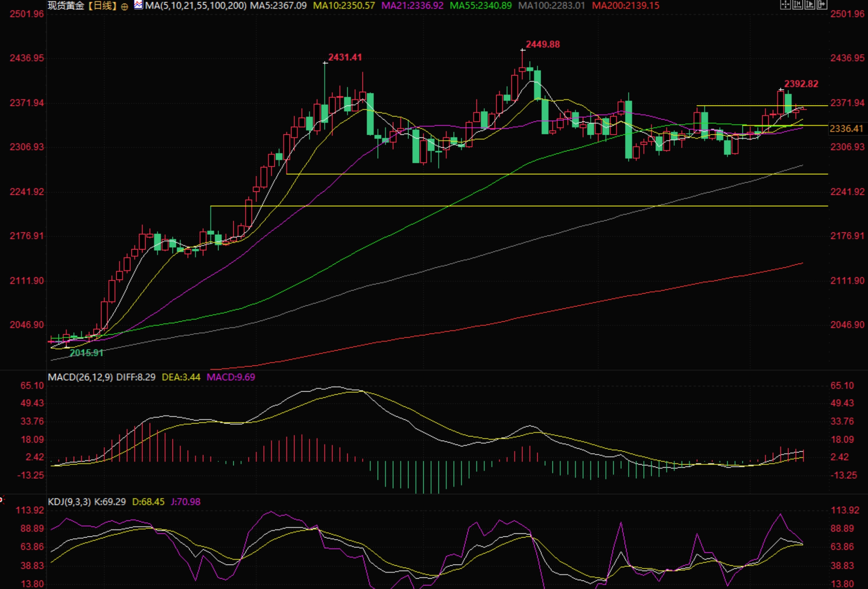Click the axis scale play icon
This screenshot has height=589, width=868.
point(810,4)
